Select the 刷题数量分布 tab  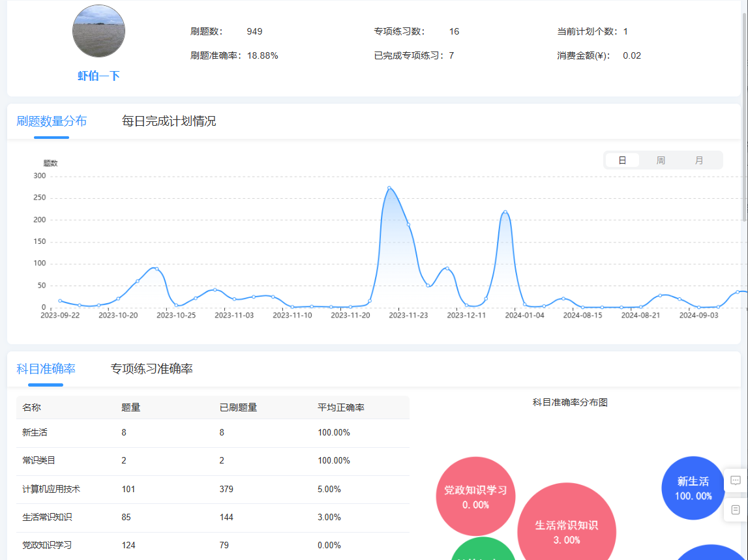point(52,121)
